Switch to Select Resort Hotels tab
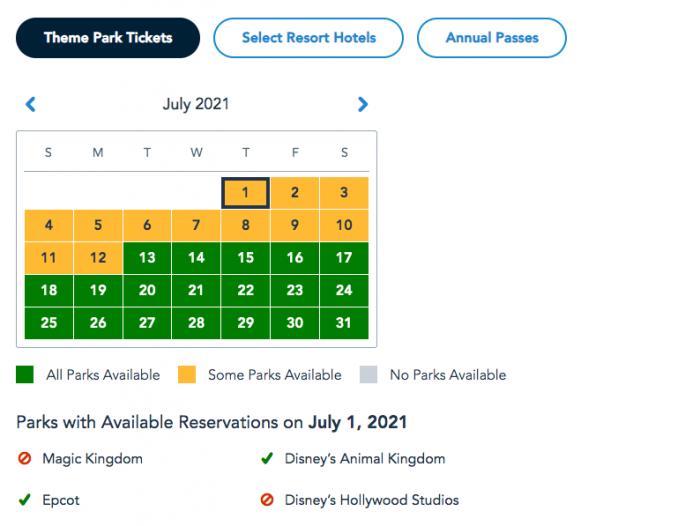The width and height of the screenshot is (700, 526). tap(308, 38)
